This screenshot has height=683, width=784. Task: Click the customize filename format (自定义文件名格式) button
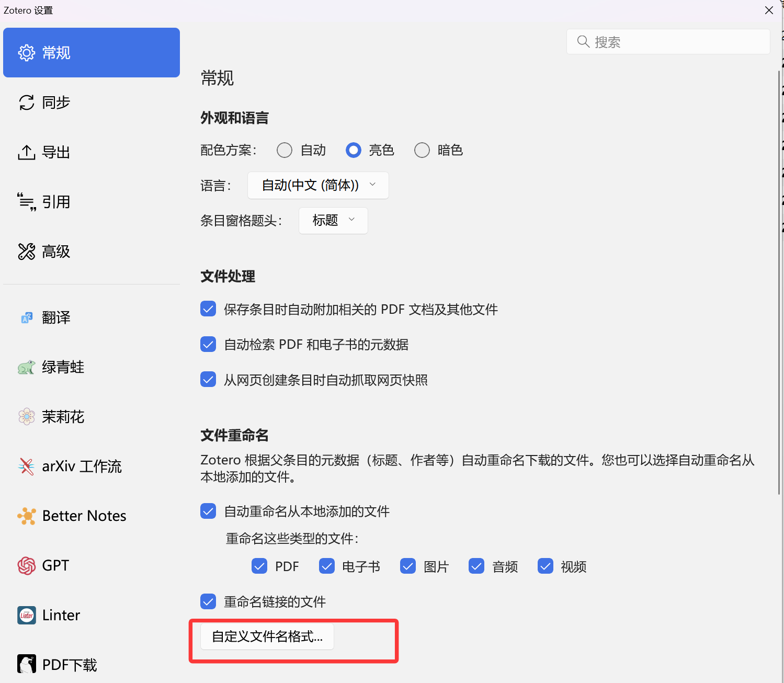tap(267, 636)
